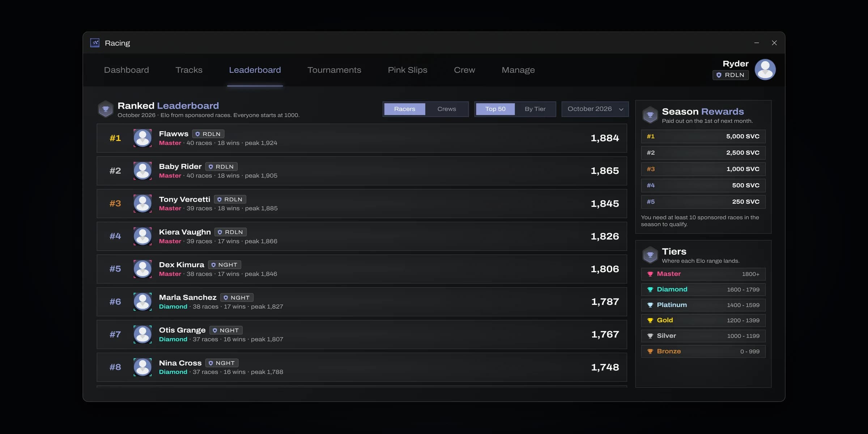Click the Diamond tier trophy icon
This screenshot has width=868, height=434.
tap(650, 289)
